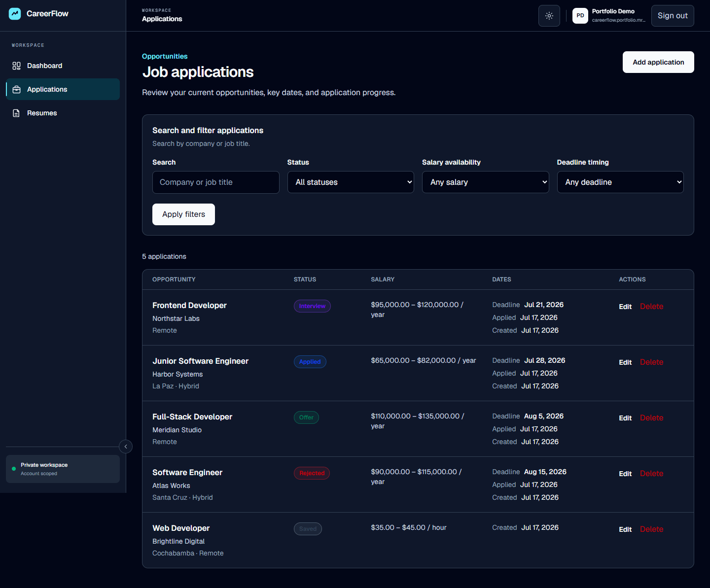The width and height of the screenshot is (710, 588).
Task: Click the Frontend Developer job title
Action: [x=189, y=306]
